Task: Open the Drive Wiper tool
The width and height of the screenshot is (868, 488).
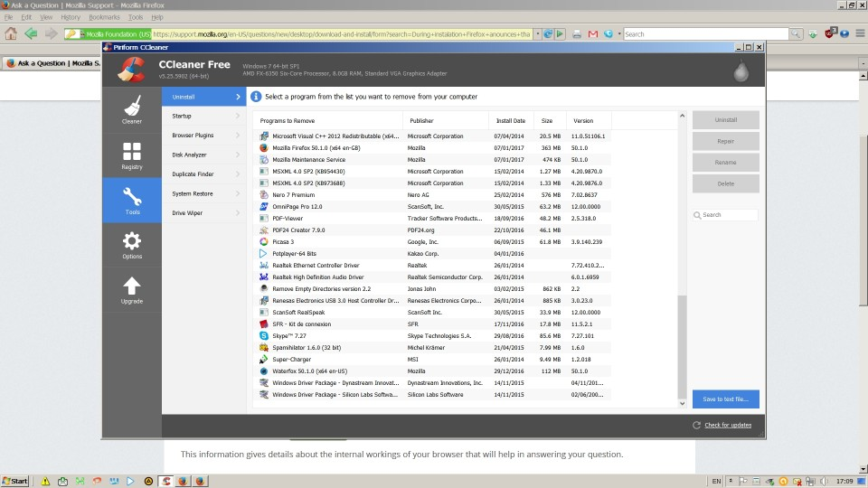Action: [204, 213]
